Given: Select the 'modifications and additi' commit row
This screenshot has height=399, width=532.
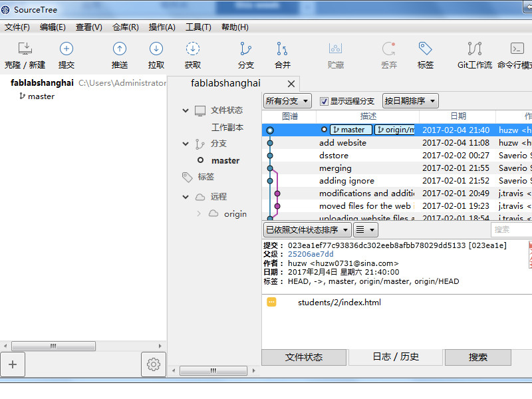Looking at the screenshot, I should (397, 194).
